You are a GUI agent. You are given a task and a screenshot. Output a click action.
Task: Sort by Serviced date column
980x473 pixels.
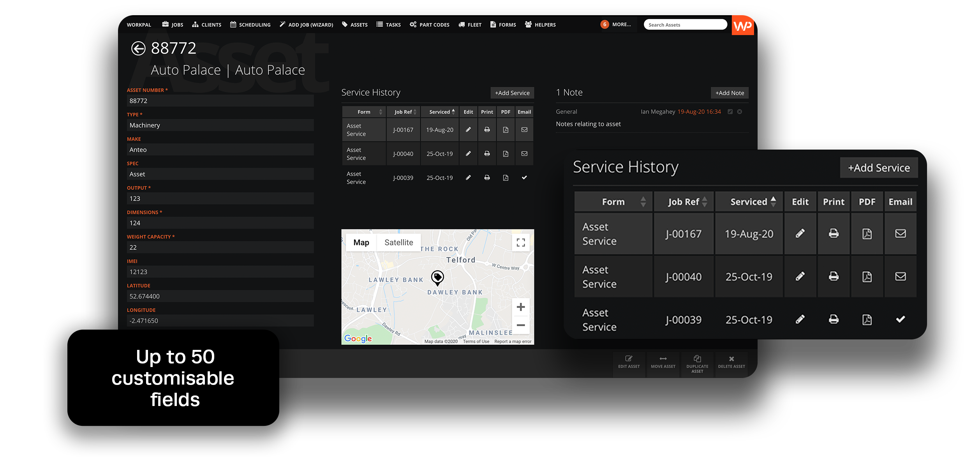[440, 112]
